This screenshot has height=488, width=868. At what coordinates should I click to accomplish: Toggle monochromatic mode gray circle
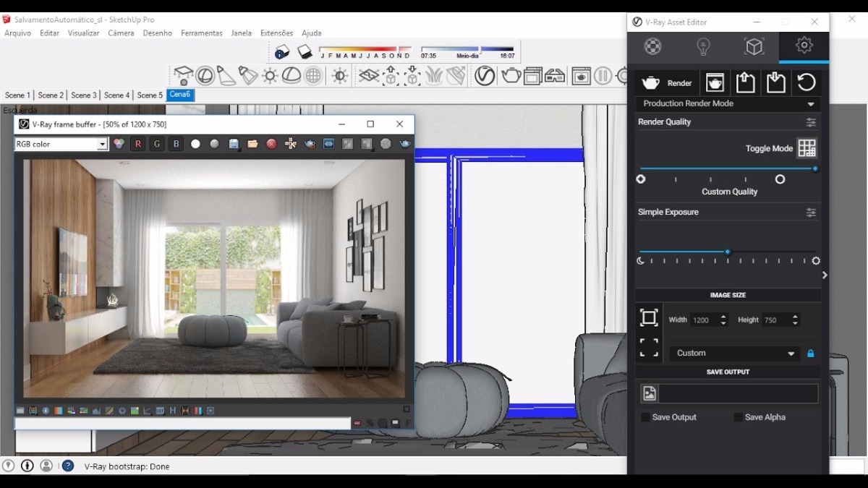tap(214, 144)
